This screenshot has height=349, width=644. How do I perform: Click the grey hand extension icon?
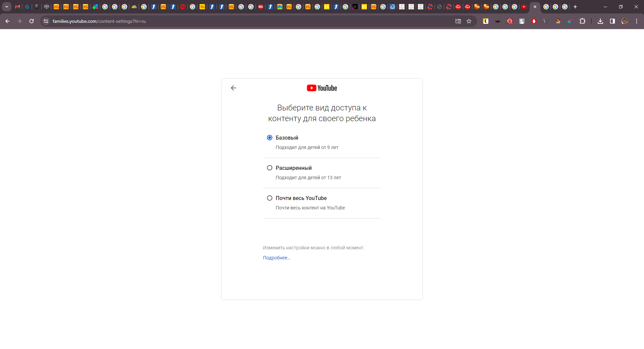[522, 21]
